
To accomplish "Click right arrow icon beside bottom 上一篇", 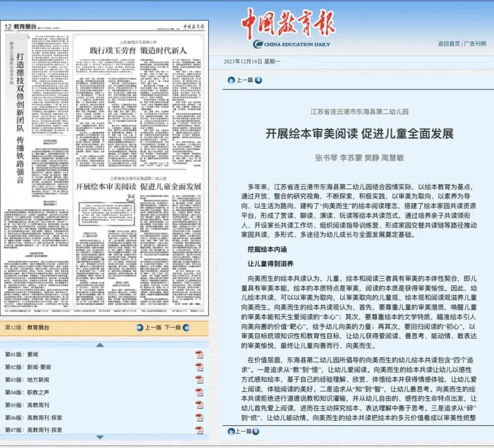I will (x=256, y=431).
